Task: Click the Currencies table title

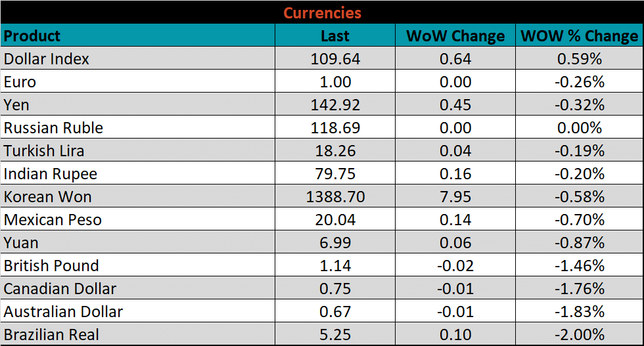Action: tap(322, 12)
